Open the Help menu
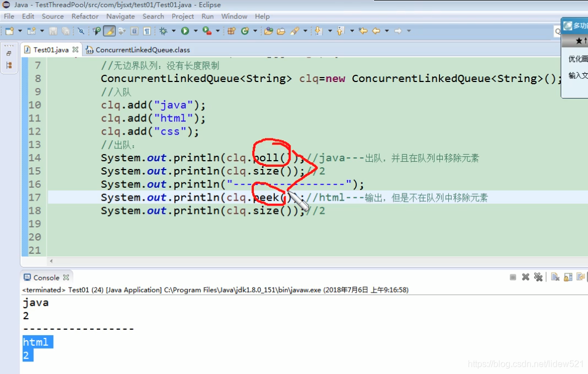 [262, 17]
